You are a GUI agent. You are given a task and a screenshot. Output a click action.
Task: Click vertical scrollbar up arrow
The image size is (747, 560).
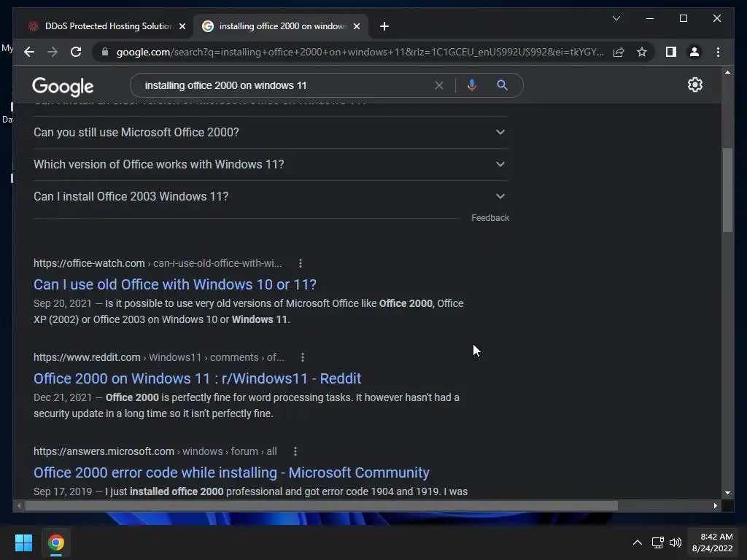727,72
